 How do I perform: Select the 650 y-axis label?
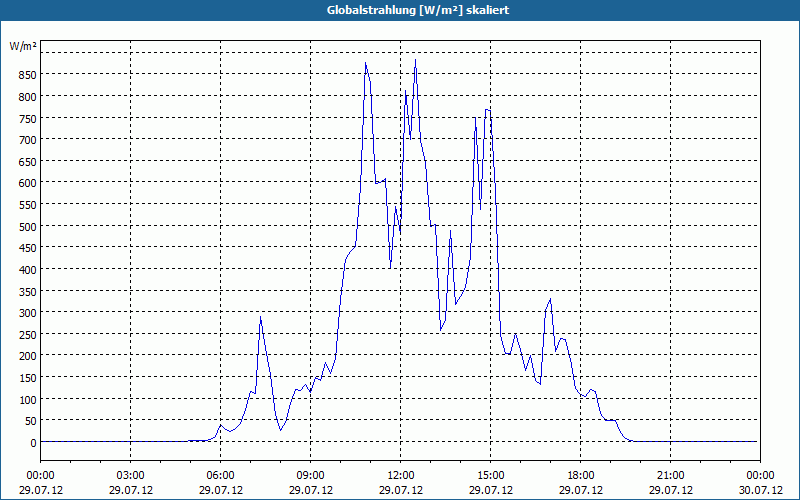[28, 162]
